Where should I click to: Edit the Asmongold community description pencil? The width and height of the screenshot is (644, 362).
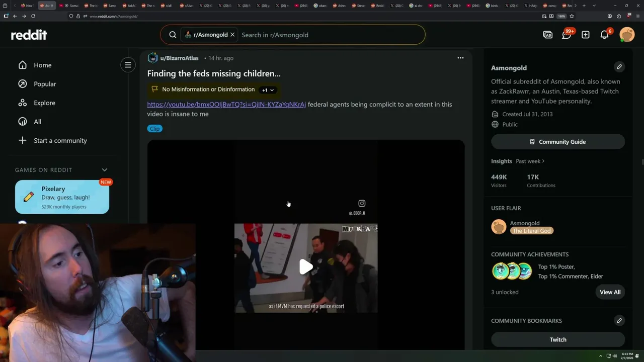click(619, 67)
